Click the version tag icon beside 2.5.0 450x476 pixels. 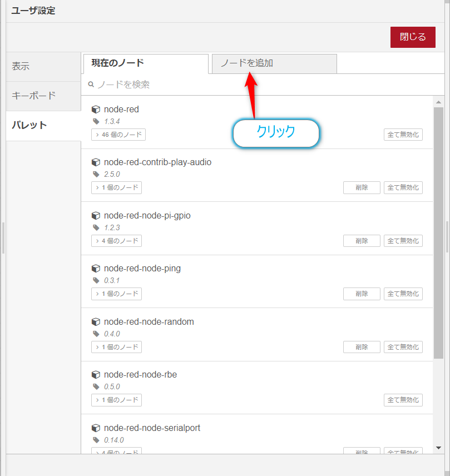[x=96, y=174]
